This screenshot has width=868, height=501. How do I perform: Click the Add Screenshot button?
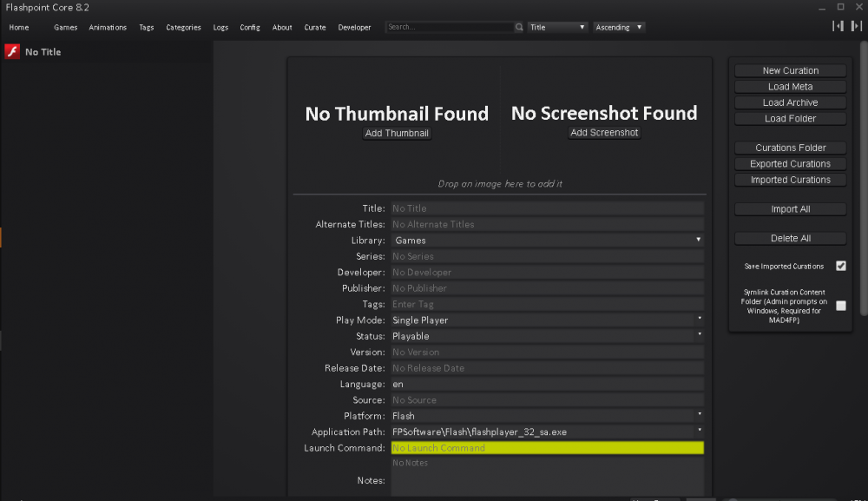tap(604, 133)
